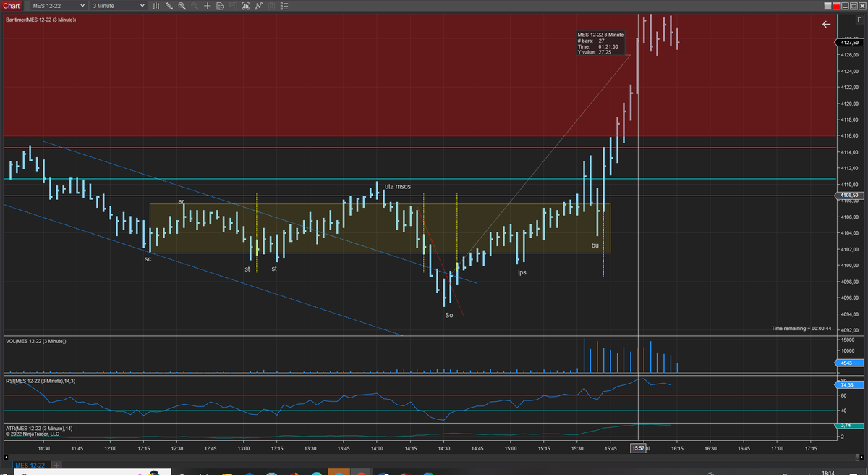Select the 'ar' text annotation

click(182, 201)
